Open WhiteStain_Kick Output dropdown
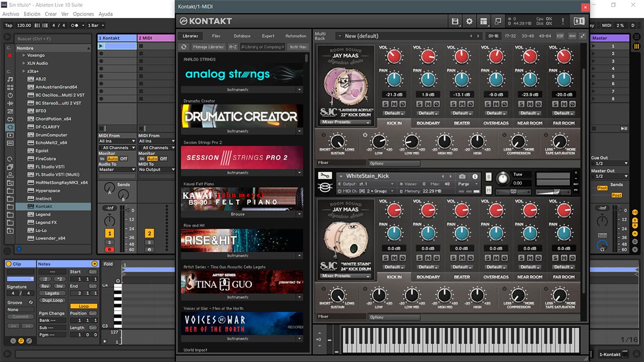This screenshot has height=362, width=644. [366, 184]
